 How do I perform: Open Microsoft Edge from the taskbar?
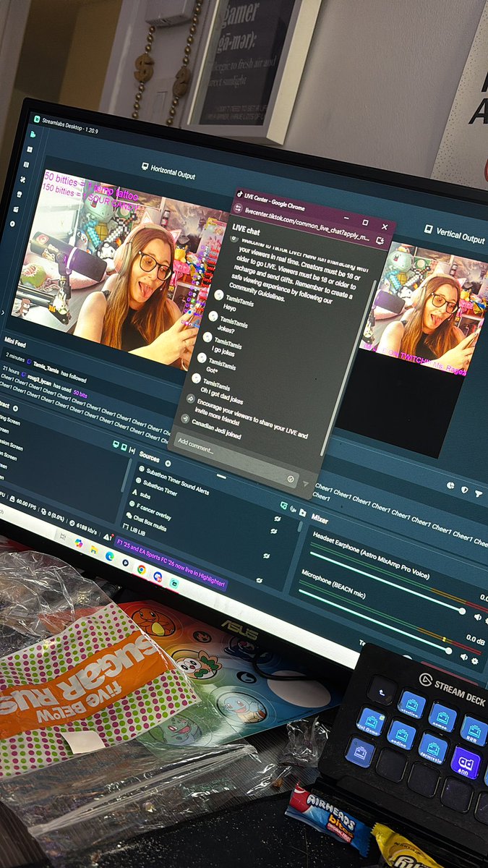pyautogui.click(x=109, y=556)
